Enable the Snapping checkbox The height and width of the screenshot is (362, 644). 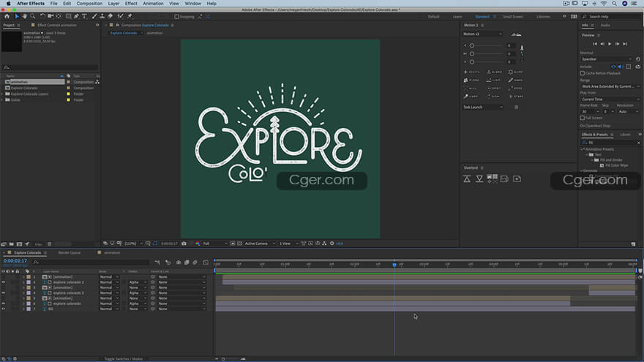pos(176,17)
